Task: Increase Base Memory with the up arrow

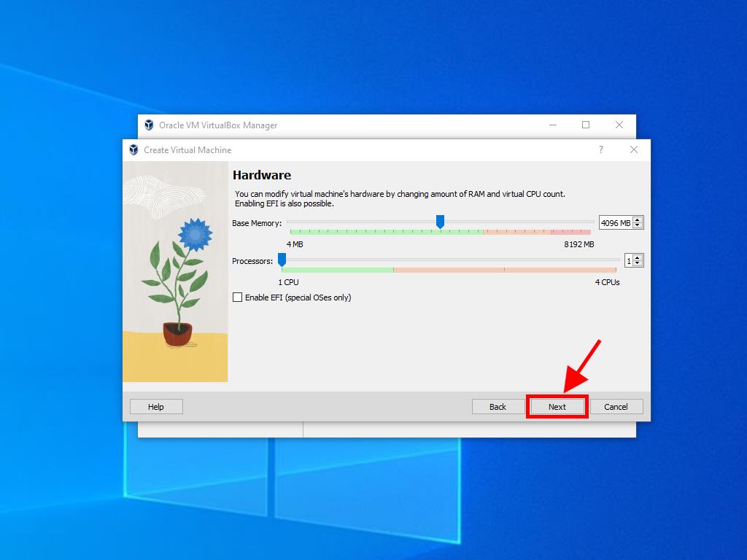Action: pyautogui.click(x=638, y=219)
